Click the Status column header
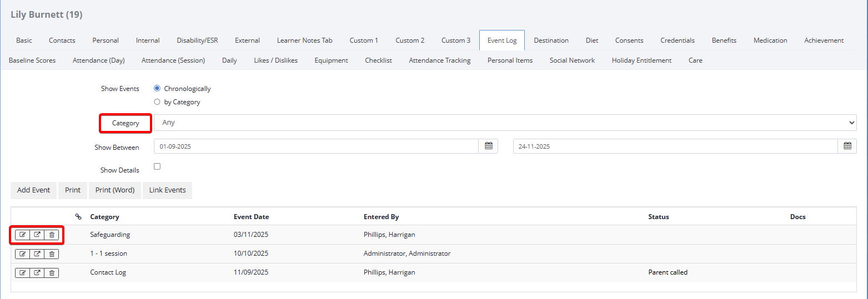 pyautogui.click(x=659, y=217)
